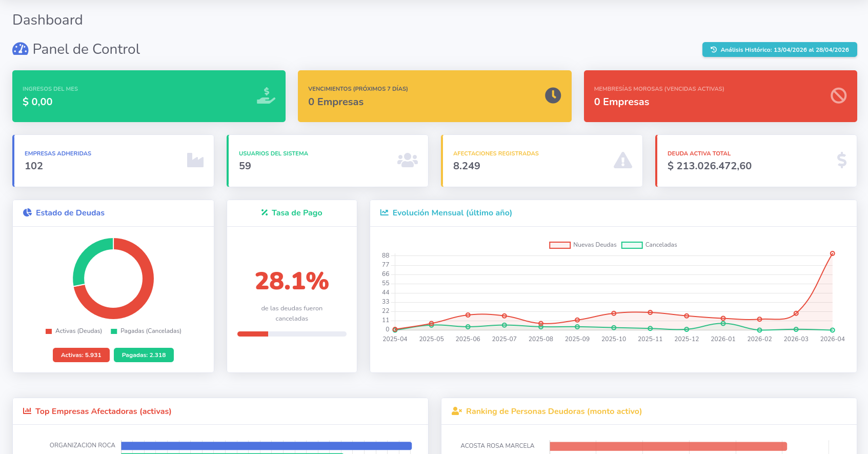Image resolution: width=868 pixels, height=454 pixels.
Task: Click the Ranking de Personas Deudoras heading
Action: (x=554, y=411)
